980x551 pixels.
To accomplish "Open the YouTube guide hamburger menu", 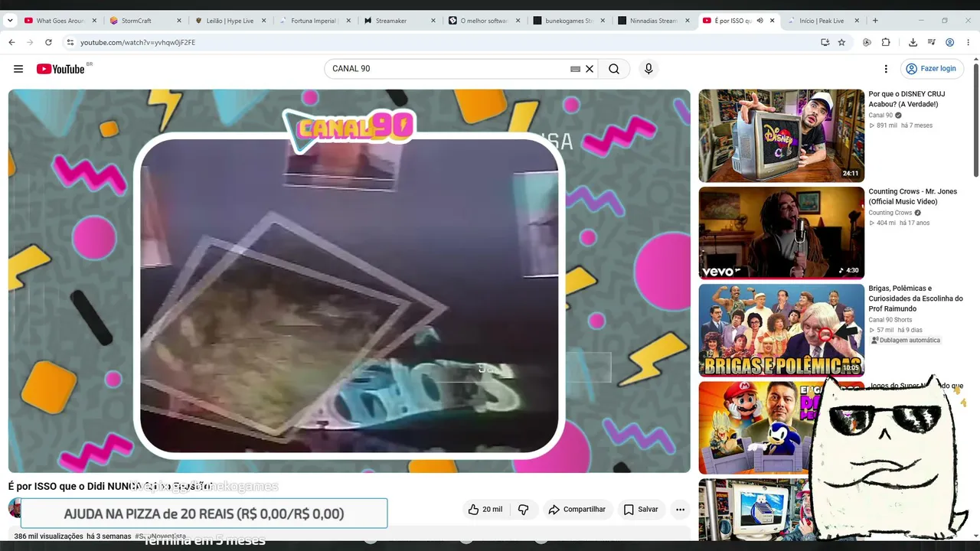I will (x=18, y=69).
